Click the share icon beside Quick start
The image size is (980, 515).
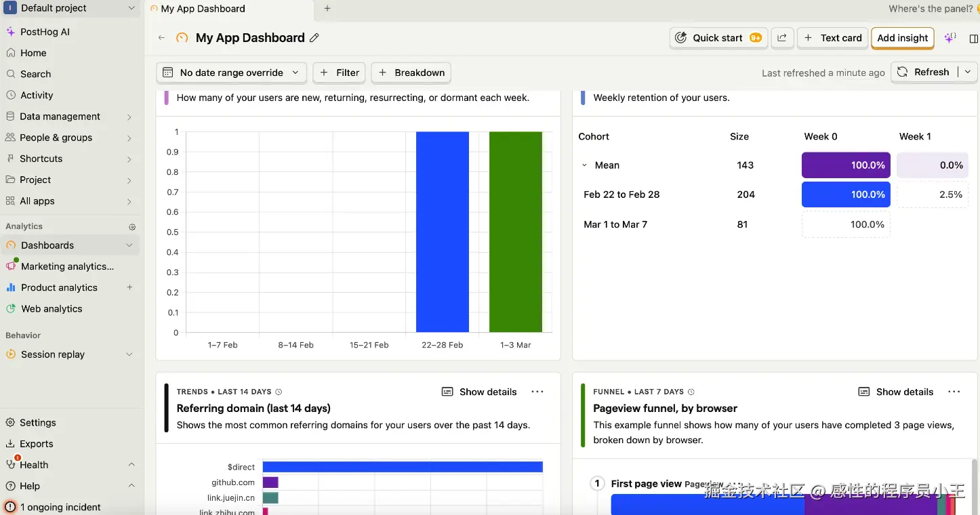(782, 38)
